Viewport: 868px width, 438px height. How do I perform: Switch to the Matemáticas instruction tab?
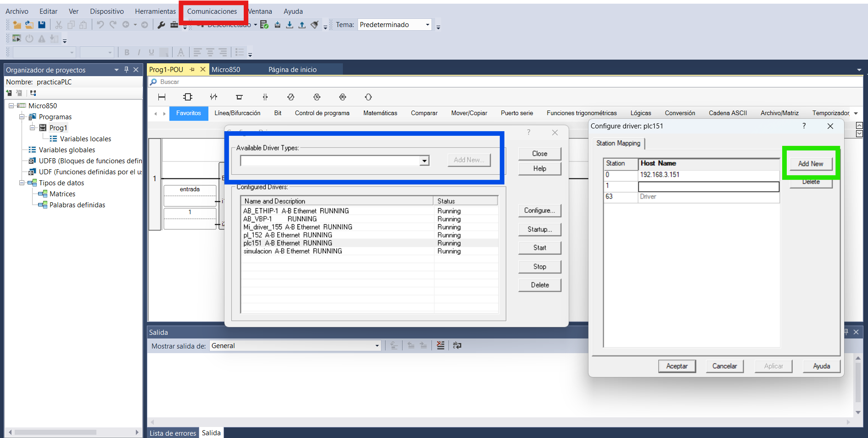(380, 113)
